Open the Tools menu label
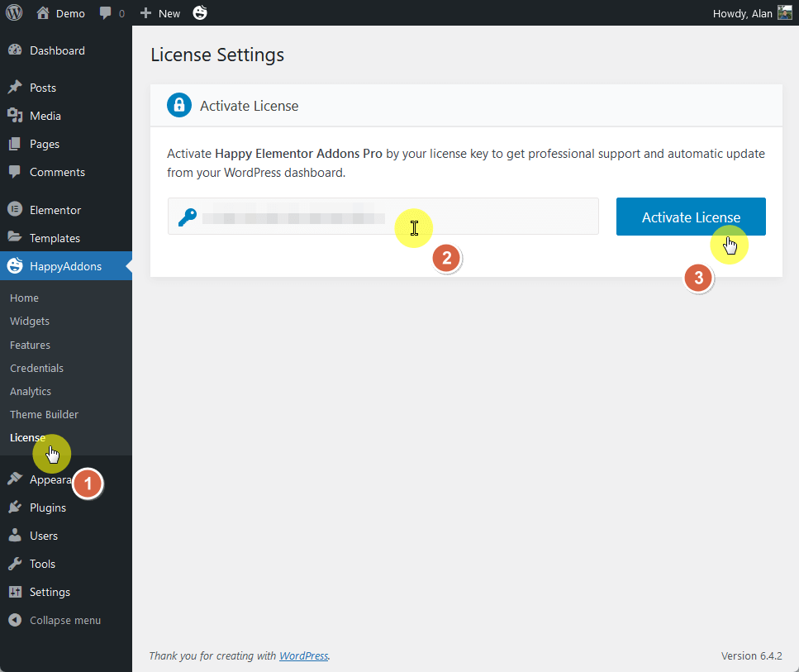The height and width of the screenshot is (672, 799). point(42,564)
